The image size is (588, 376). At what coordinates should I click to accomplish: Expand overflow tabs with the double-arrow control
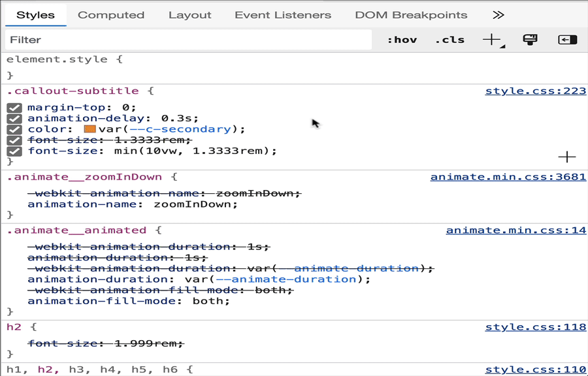tap(498, 14)
